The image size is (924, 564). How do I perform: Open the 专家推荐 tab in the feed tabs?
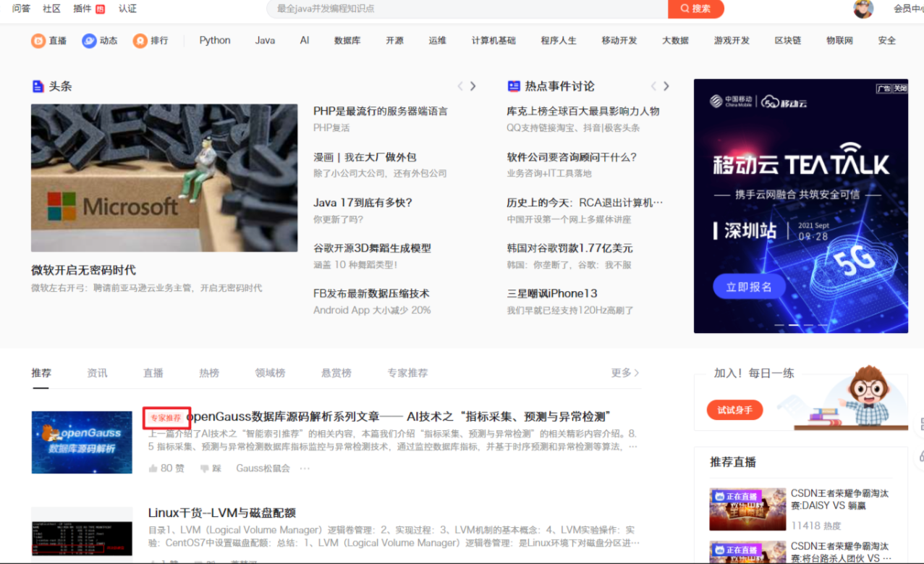click(407, 373)
